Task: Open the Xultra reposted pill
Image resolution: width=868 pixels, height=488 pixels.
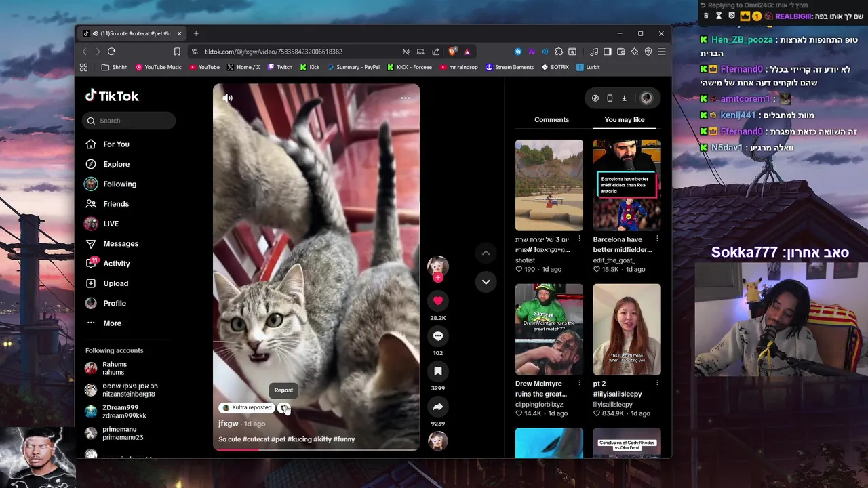Action: 247,408
